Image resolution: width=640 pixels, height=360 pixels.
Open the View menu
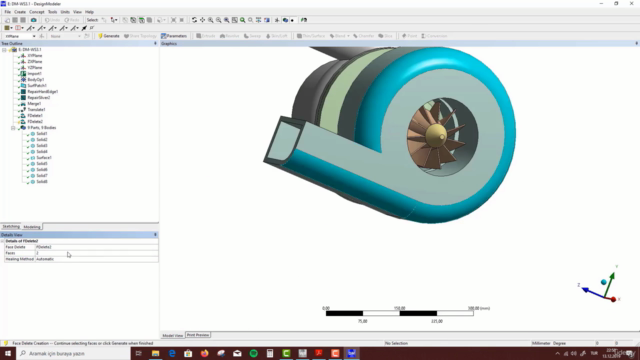point(77,12)
